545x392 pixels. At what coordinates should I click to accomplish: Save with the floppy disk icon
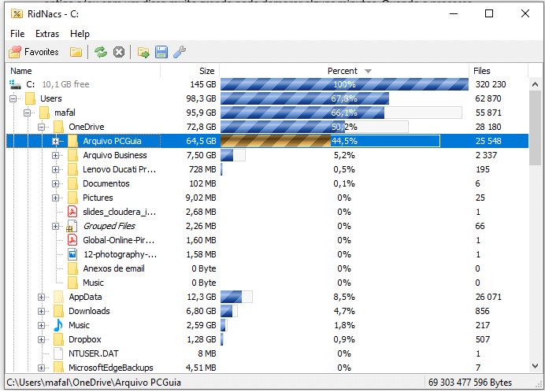161,52
